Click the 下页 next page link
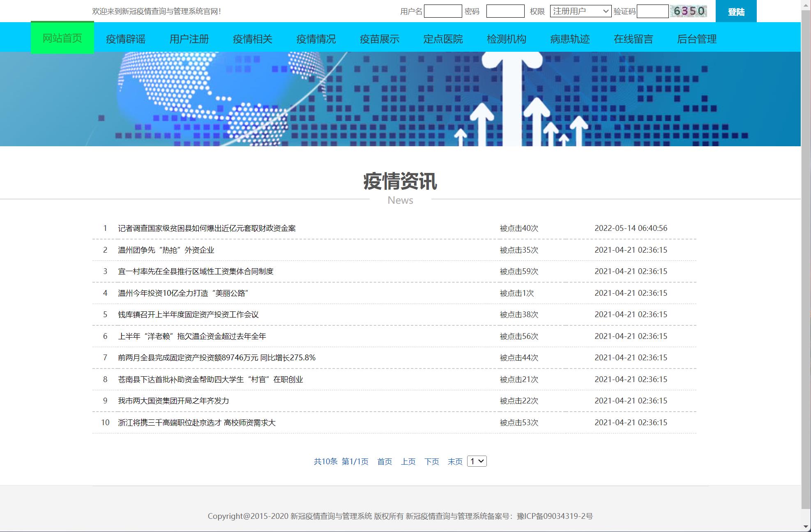 (432, 461)
